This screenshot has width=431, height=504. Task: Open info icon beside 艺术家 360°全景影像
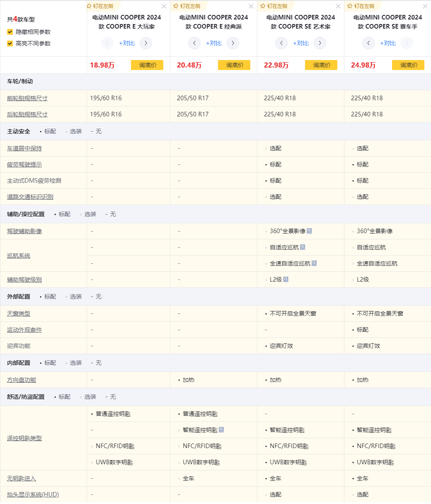[x=310, y=231]
